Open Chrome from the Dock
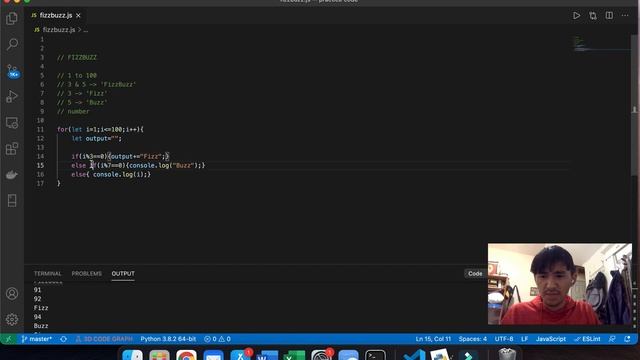Image resolution: width=640 pixels, height=360 pixels. coord(186,355)
